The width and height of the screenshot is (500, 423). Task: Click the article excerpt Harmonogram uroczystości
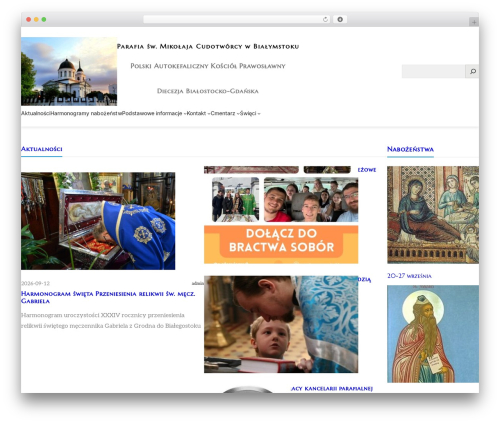pos(111,320)
